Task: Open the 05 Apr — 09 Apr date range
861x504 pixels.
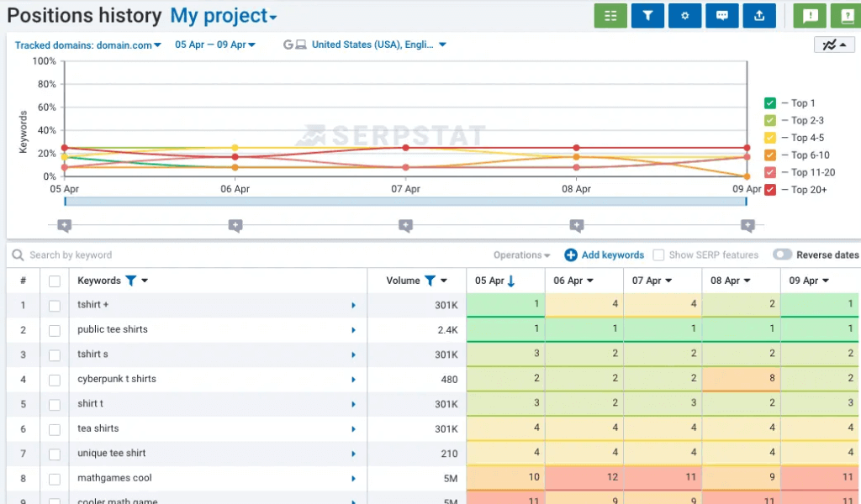Action: click(x=215, y=45)
